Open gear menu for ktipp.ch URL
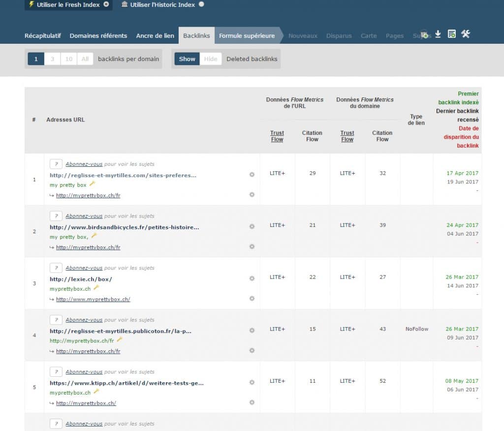Viewport: 504px width, 431px height. click(252, 382)
